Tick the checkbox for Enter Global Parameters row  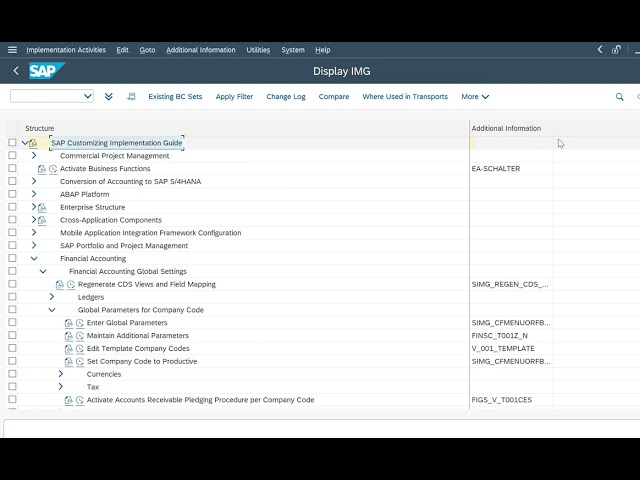12,322
